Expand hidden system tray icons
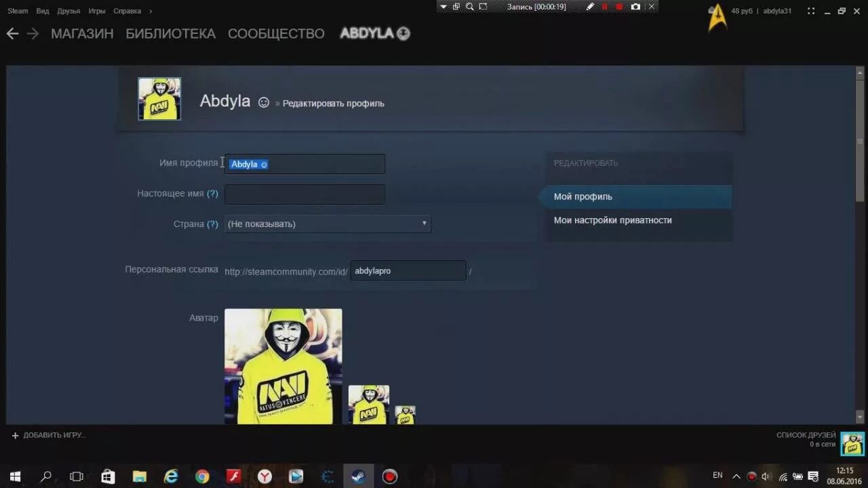This screenshot has width=868, height=488. pos(736,476)
